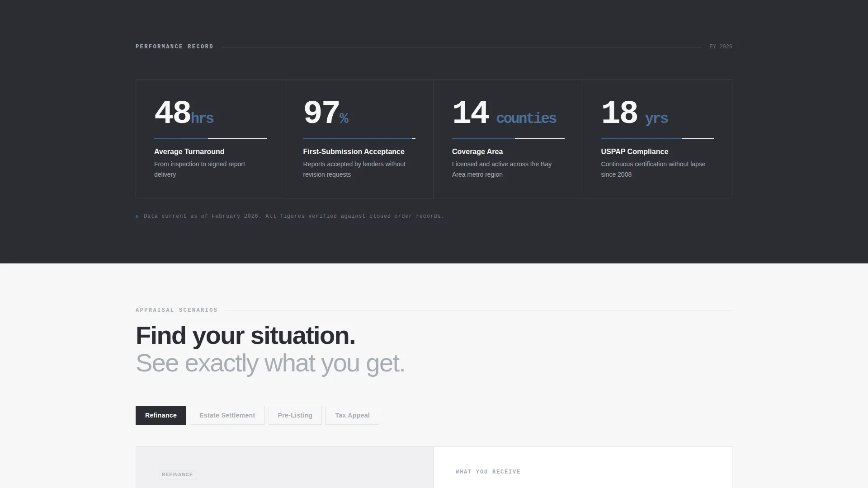
Task: Click 'Reports accepted by lenders' description
Action: pyautogui.click(x=354, y=169)
